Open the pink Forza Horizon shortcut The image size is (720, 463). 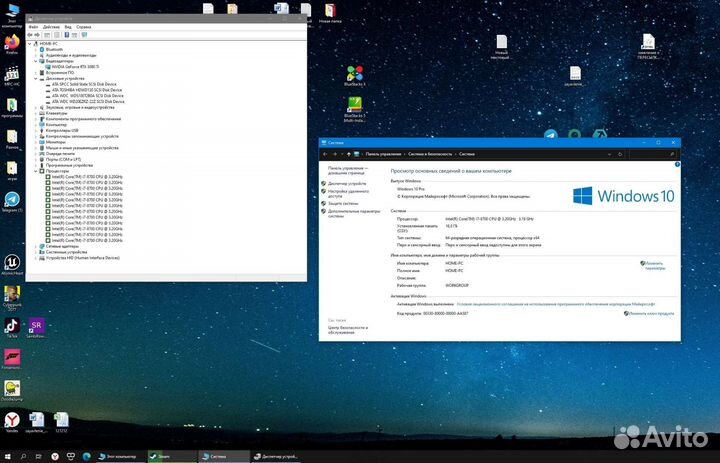click(12, 359)
